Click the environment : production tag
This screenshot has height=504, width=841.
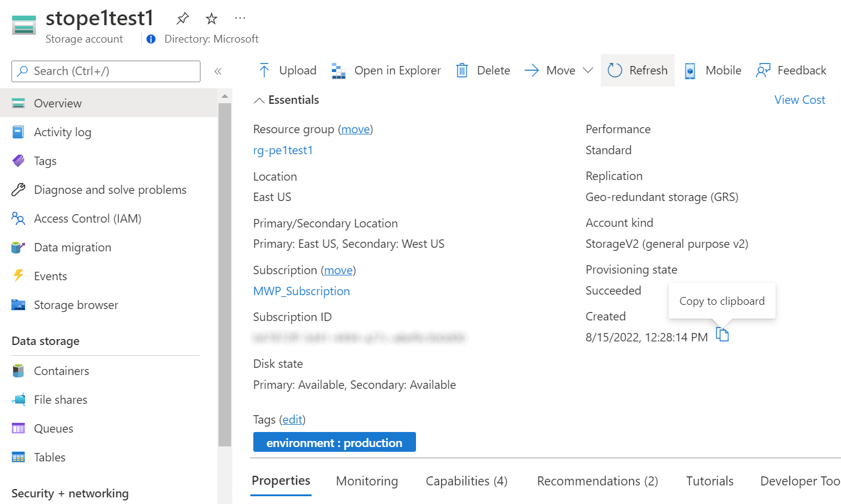334,443
